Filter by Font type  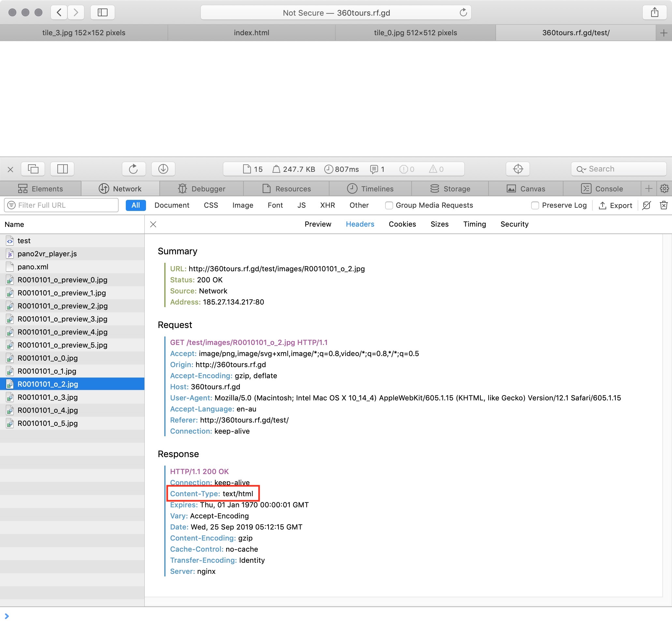click(x=275, y=205)
